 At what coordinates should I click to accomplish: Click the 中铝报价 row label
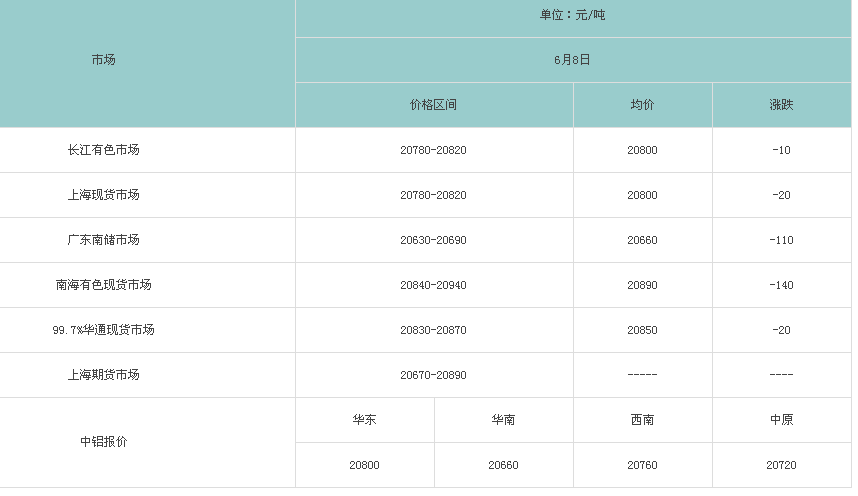point(103,442)
